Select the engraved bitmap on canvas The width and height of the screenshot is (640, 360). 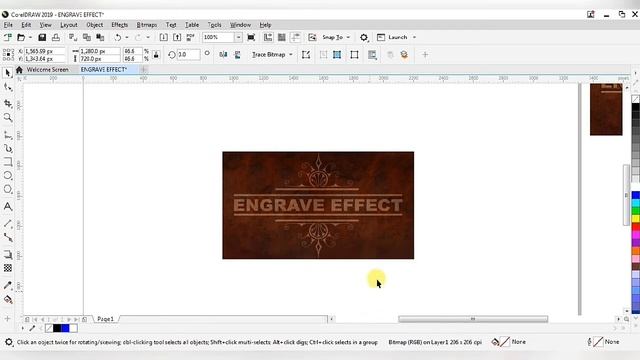(x=318, y=205)
